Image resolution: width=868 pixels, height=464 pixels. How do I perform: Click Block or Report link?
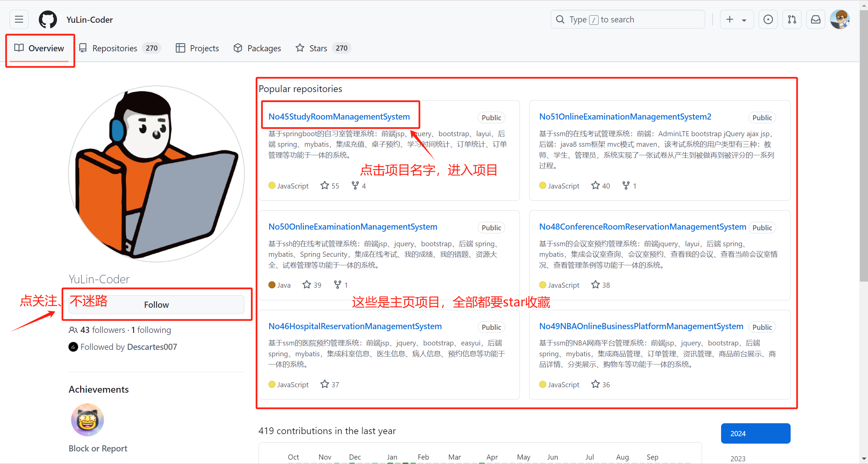click(x=98, y=448)
